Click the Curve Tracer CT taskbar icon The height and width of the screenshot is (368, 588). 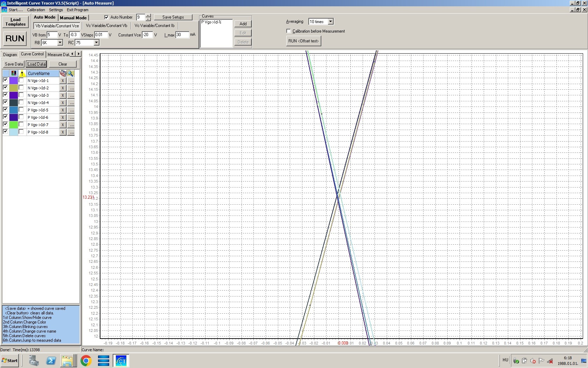[x=121, y=360]
